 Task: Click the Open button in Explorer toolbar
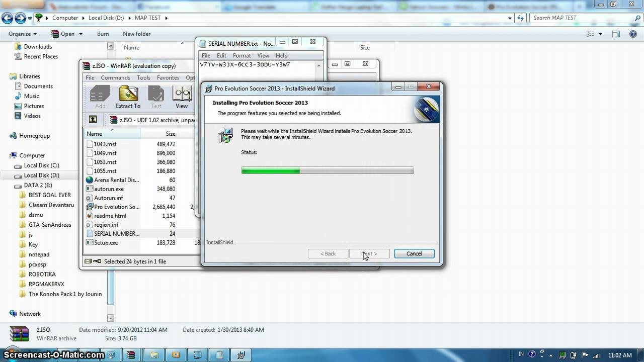click(63, 34)
